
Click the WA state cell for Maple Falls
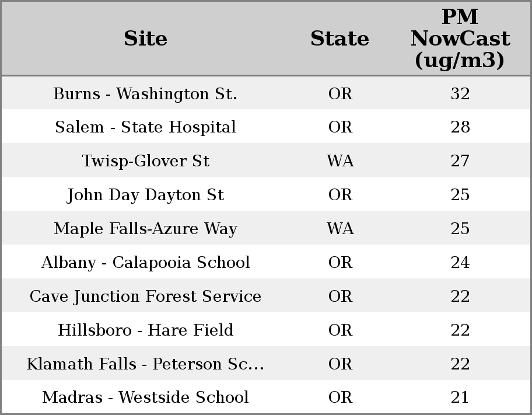pos(340,229)
